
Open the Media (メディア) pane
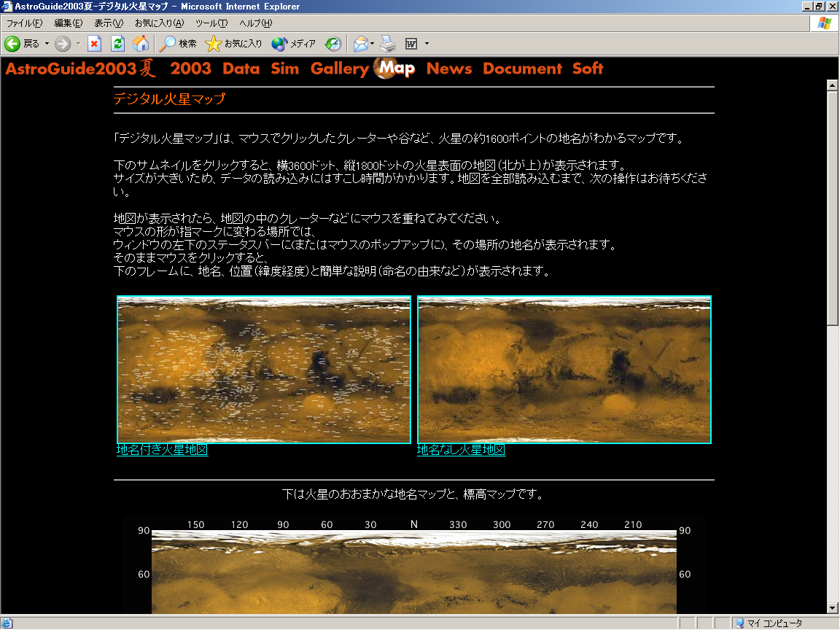tap(294, 44)
